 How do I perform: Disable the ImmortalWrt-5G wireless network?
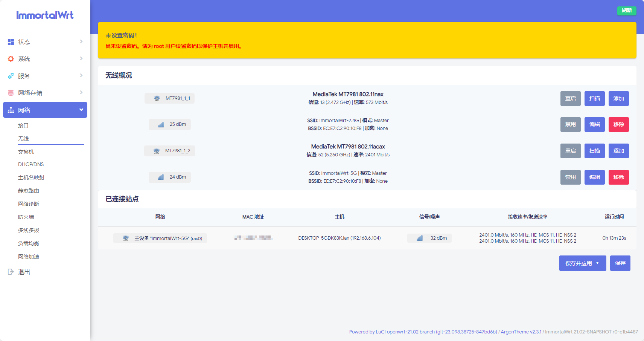570,177
